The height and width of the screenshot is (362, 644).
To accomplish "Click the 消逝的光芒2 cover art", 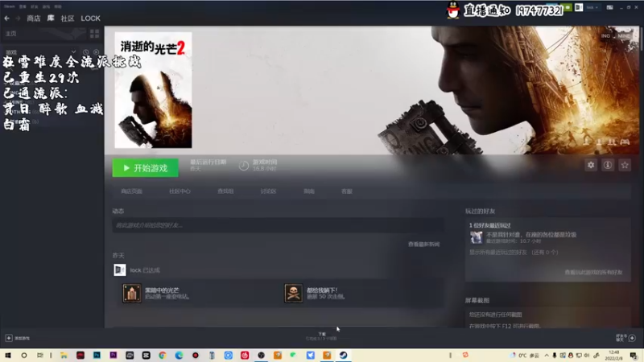I will tap(153, 90).
